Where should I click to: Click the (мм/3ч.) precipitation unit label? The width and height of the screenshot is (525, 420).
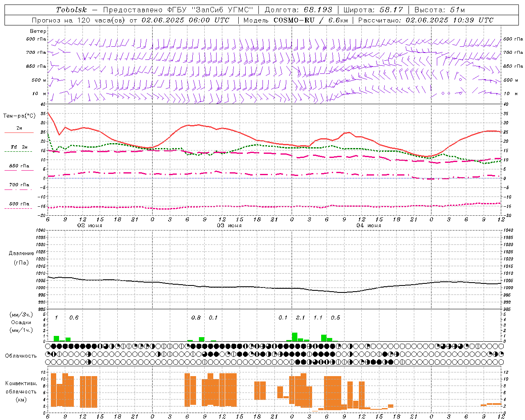[21, 315]
